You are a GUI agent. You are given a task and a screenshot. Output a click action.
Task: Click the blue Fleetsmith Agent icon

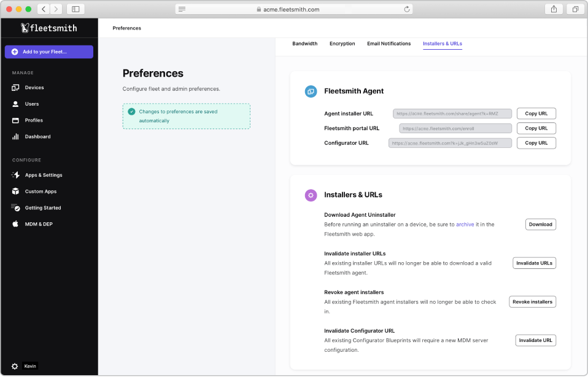tap(311, 91)
